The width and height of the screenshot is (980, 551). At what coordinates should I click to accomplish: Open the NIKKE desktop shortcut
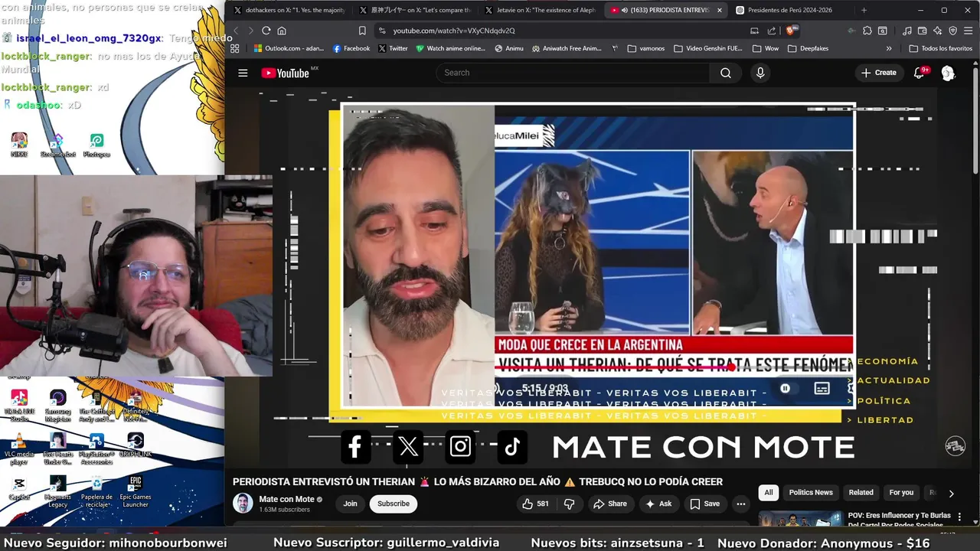(19, 145)
